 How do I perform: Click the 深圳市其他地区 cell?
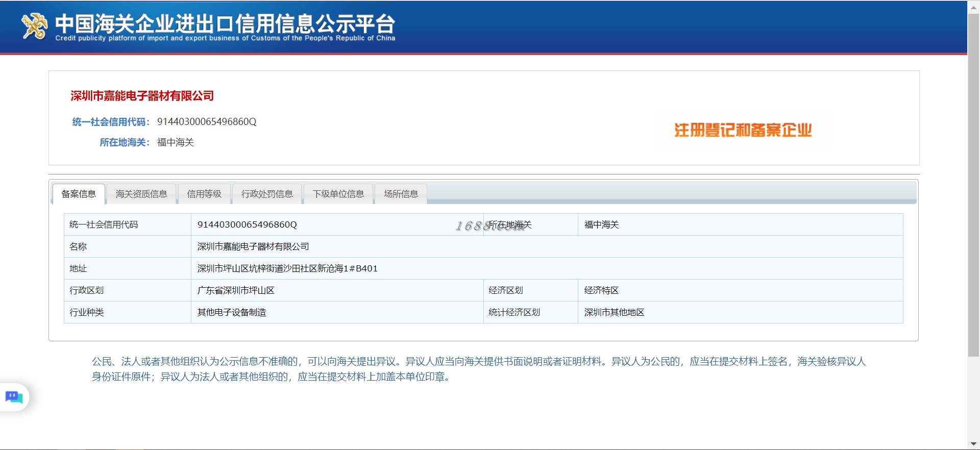pyautogui.click(x=740, y=312)
